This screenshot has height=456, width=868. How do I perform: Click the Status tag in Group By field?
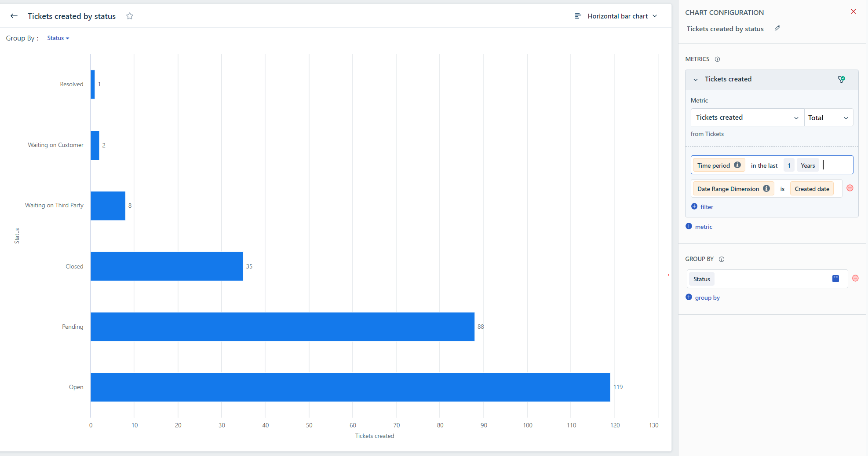[x=702, y=279]
